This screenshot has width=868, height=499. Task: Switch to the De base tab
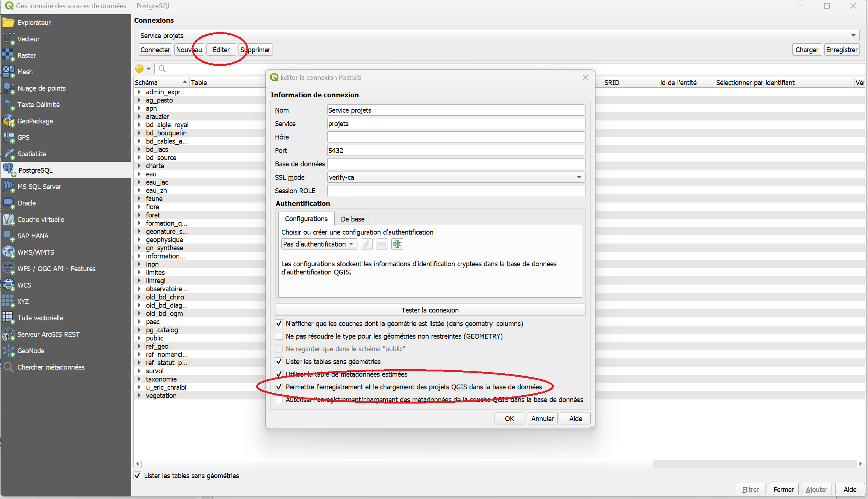pyautogui.click(x=353, y=219)
